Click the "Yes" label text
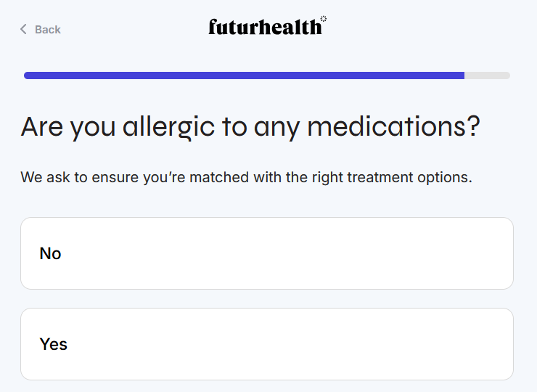537x392 pixels. coord(53,344)
